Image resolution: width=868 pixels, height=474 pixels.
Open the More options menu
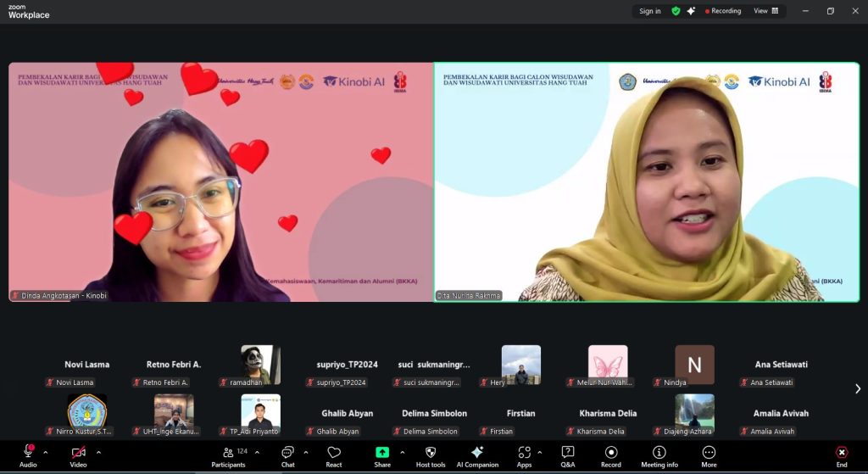pyautogui.click(x=709, y=455)
